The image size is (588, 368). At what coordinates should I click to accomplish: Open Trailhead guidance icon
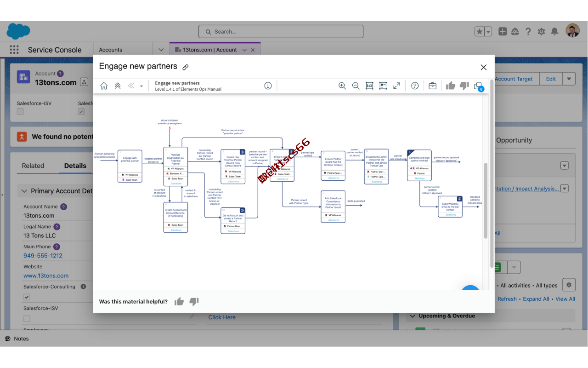coord(515,31)
